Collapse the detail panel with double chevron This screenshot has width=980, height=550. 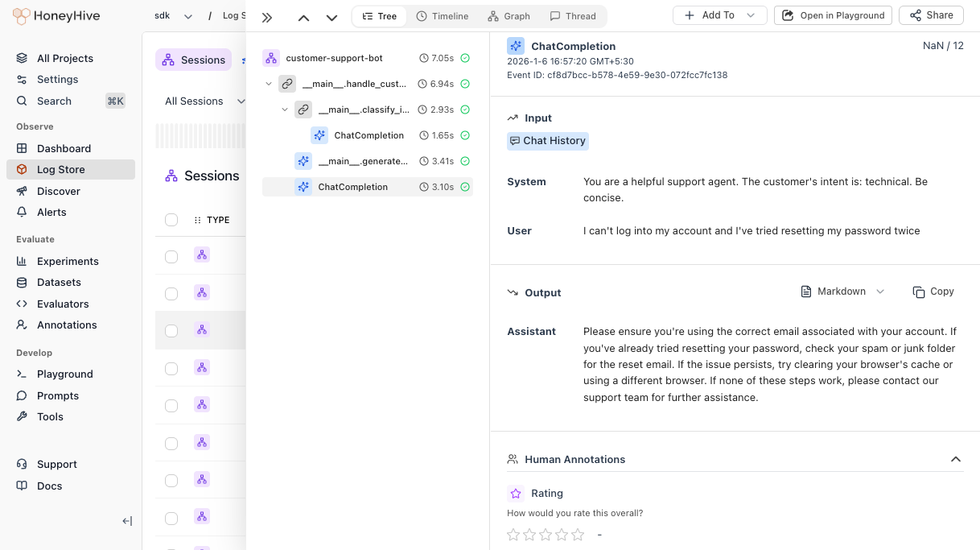[267, 17]
